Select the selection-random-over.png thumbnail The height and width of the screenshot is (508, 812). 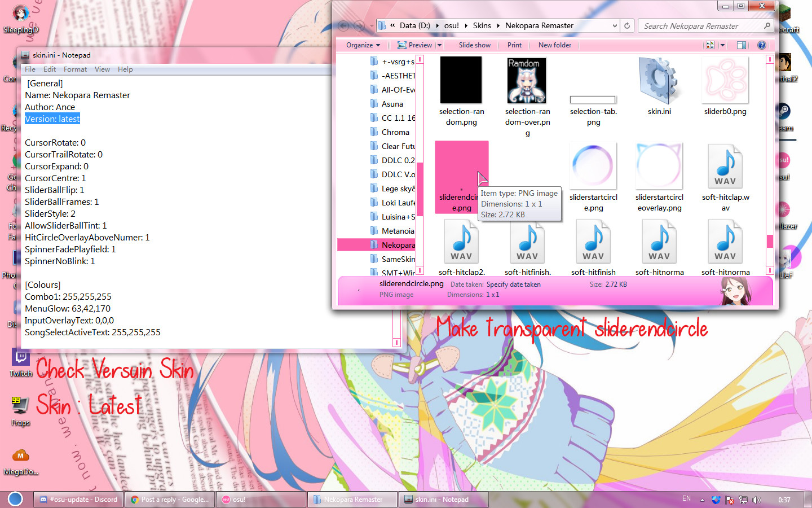coord(527,80)
